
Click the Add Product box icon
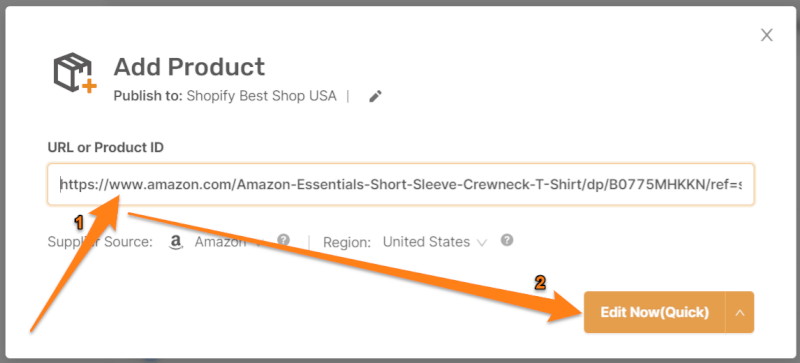coord(75,73)
